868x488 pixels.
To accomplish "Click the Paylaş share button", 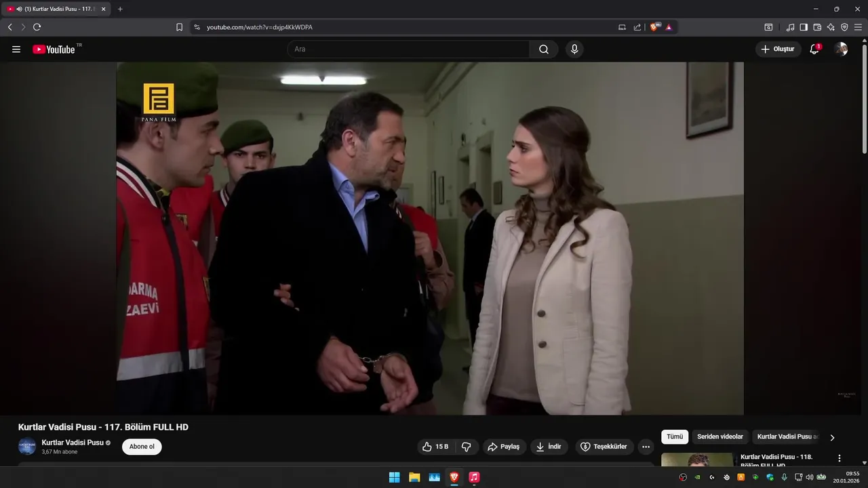I will 504,447.
